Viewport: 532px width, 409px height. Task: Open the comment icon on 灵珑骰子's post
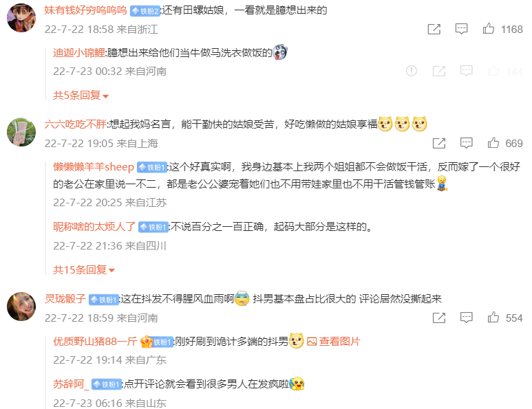pos(466,318)
